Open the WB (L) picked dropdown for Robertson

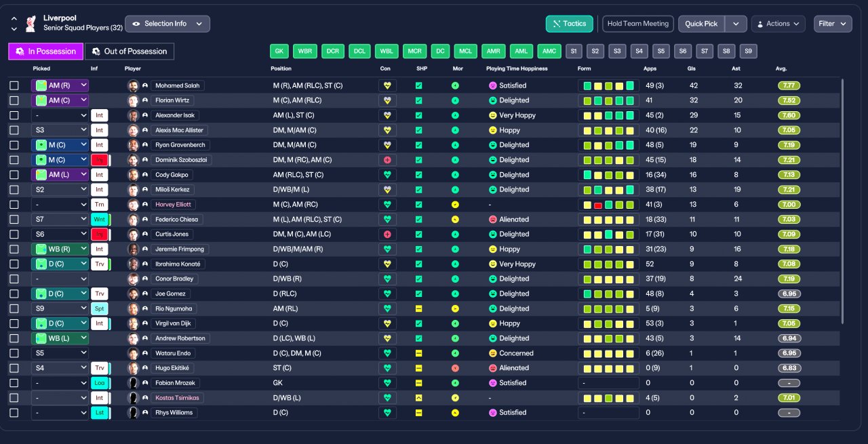pyautogui.click(x=60, y=338)
